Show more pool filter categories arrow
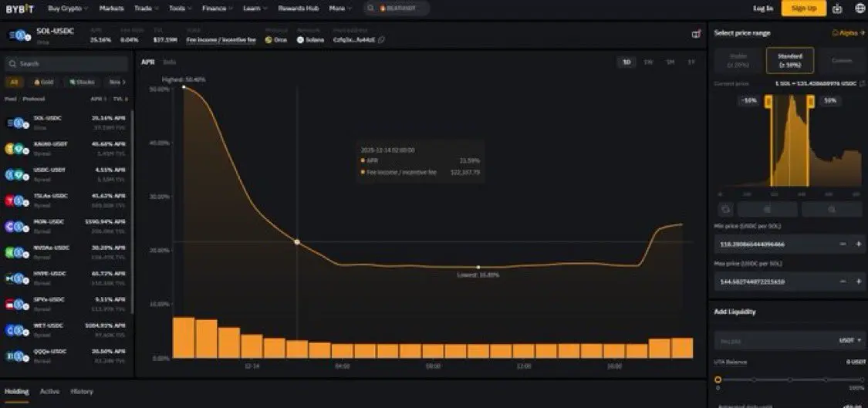Screen dimensions: 868x408 123,82
